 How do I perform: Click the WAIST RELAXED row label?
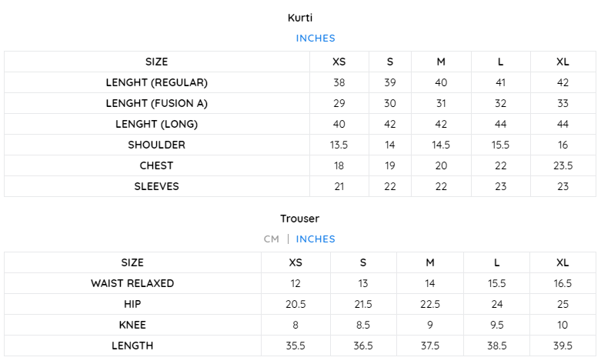(132, 283)
